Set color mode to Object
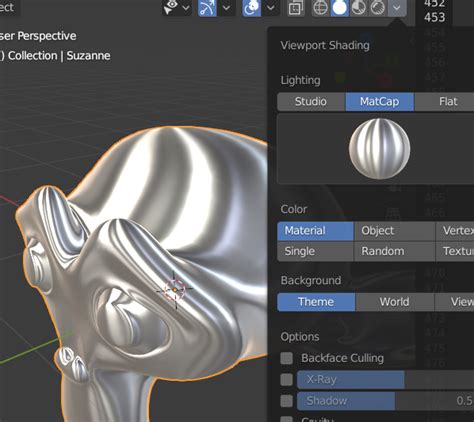This screenshot has width=474, height=422. tap(394, 231)
